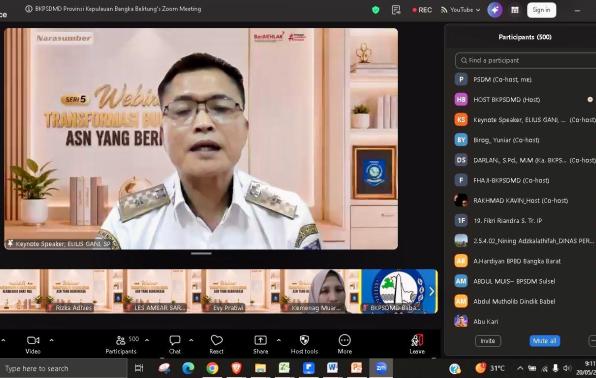Screen dimensions: 596x378
Task: Select participant 2.5.4.02_Nining Adzkalathifah row
Action: tap(525, 241)
